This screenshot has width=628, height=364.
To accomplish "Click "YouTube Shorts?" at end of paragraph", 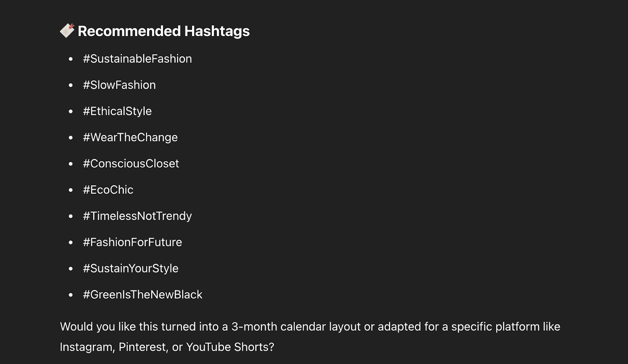I will [230, 347].
